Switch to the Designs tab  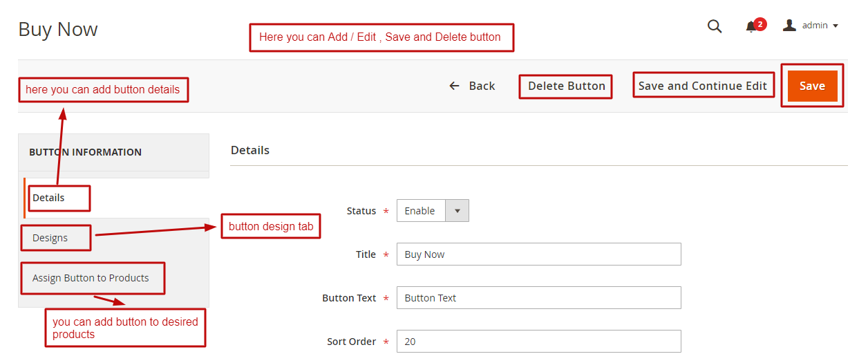[x=50, y=238]
